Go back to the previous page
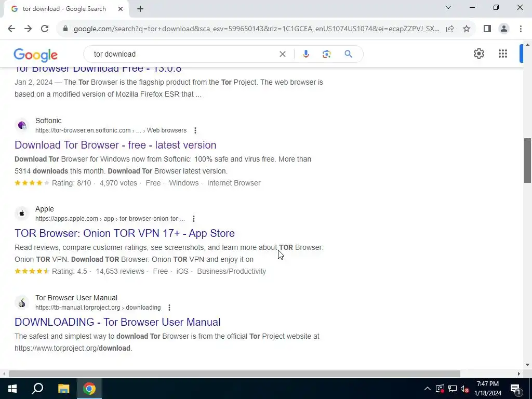Screen dimensions: 532x399 (x=11, y=29)
